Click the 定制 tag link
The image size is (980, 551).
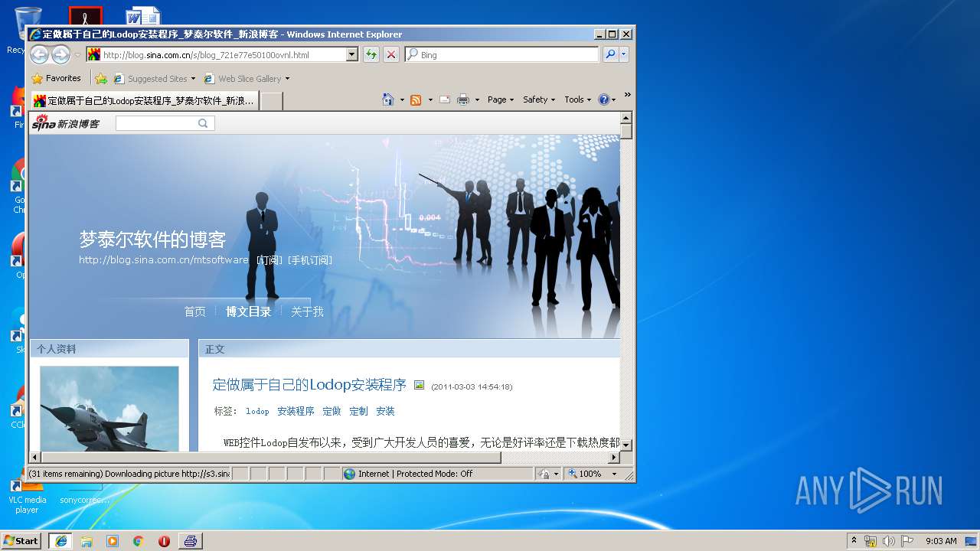click(358, 411)
